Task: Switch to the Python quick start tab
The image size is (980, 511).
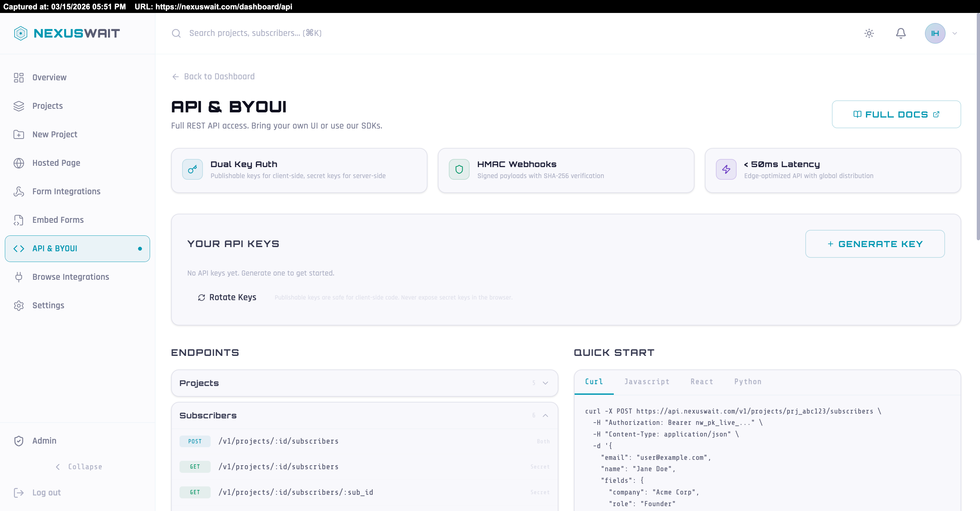Action: [x=748, y=381]
